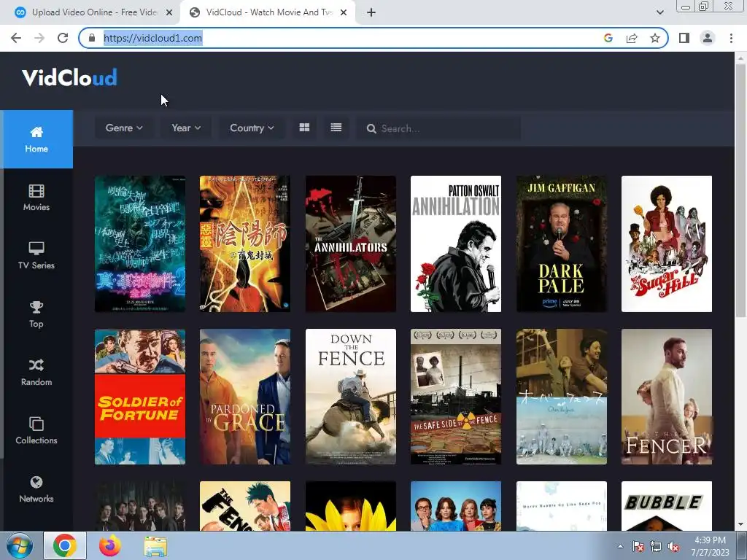Open Chrome profile menu
The image size is (747, 560).
(708, 38)
